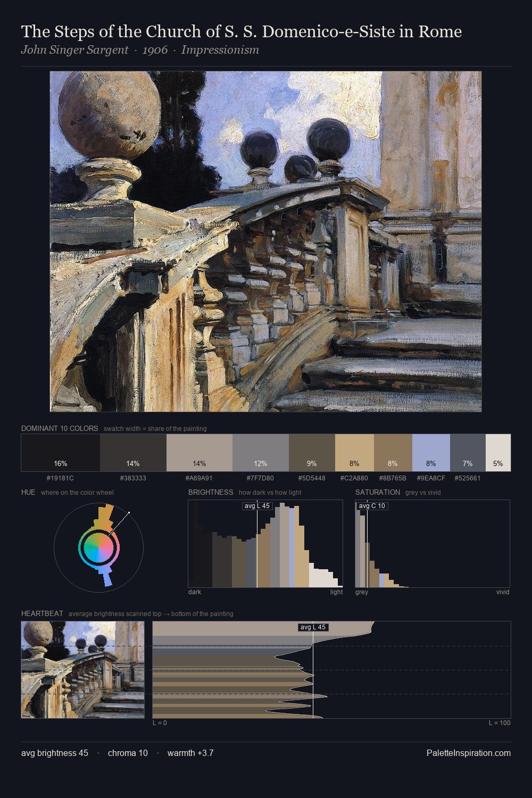Click the HUE section heading
Image resolution: width=532 pixels, height=798 pixels.
coord(28,492)
